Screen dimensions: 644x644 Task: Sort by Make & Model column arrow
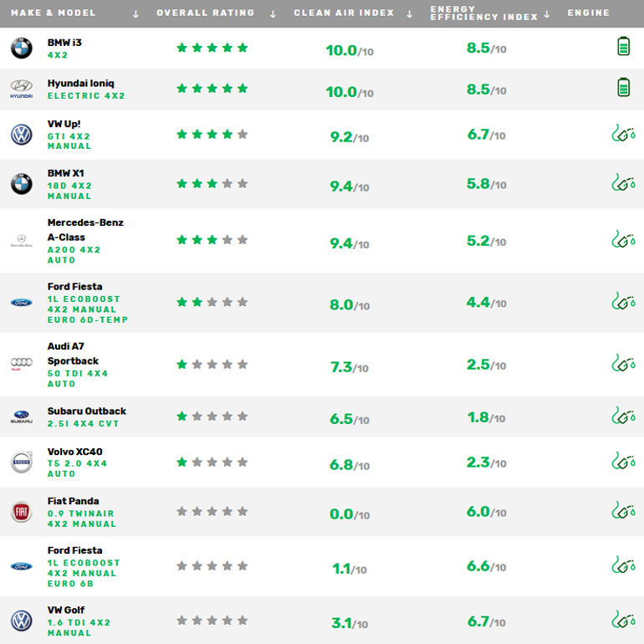[135, 14]
